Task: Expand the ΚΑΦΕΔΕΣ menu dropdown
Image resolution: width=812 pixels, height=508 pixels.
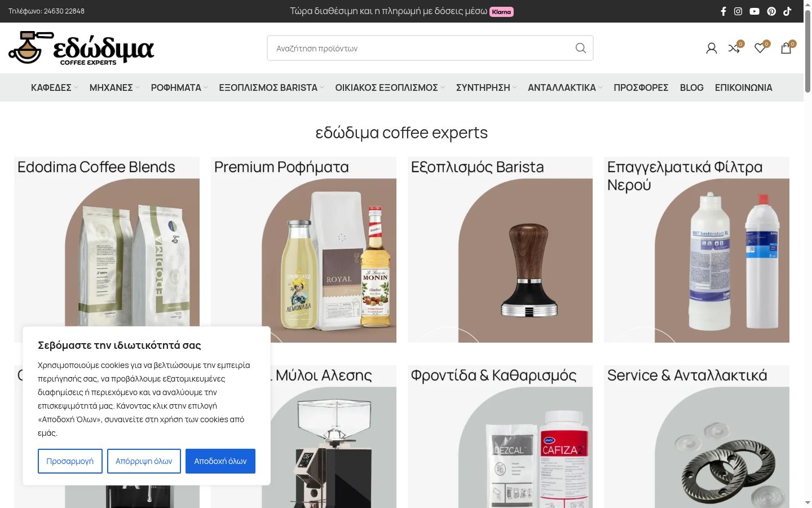Action: 55,87
